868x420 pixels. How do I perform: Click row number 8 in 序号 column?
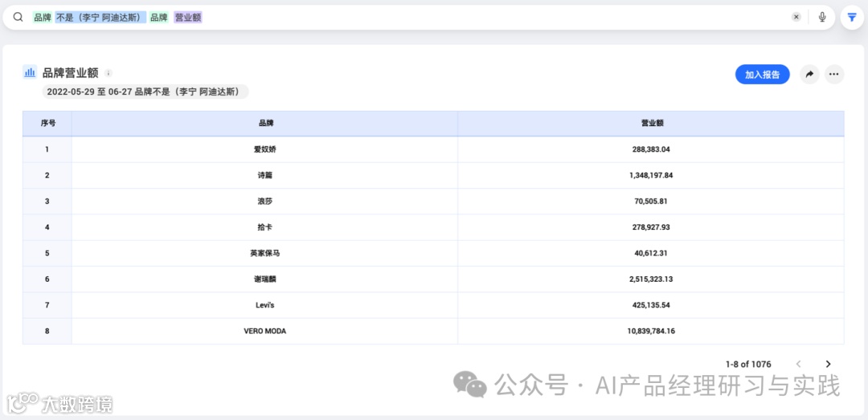pos(47,332)
